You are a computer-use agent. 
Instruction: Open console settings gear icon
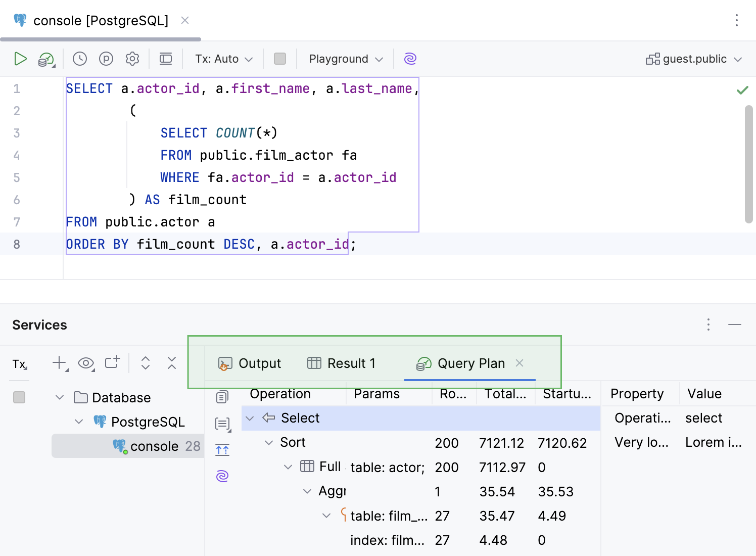[132, 59]
